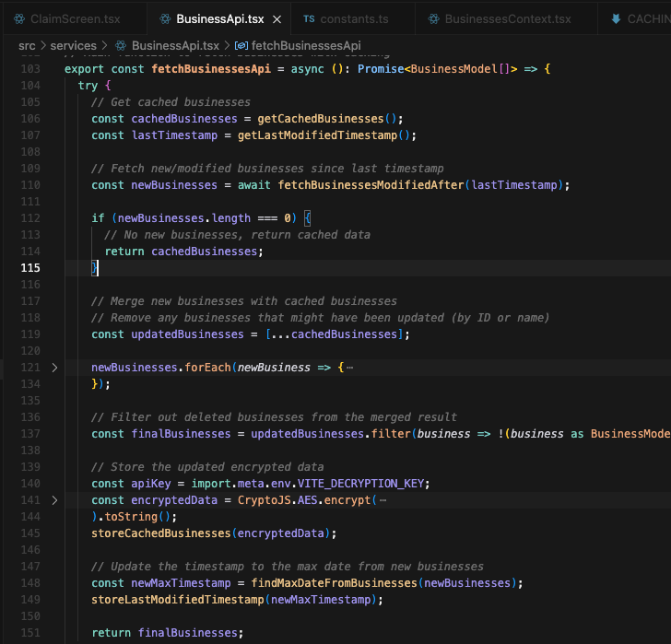Open the BusinessApi.tsx breadcrumb segment
Image resolution: width=671 pixels, height=644 pixels.
pos(175,46)
